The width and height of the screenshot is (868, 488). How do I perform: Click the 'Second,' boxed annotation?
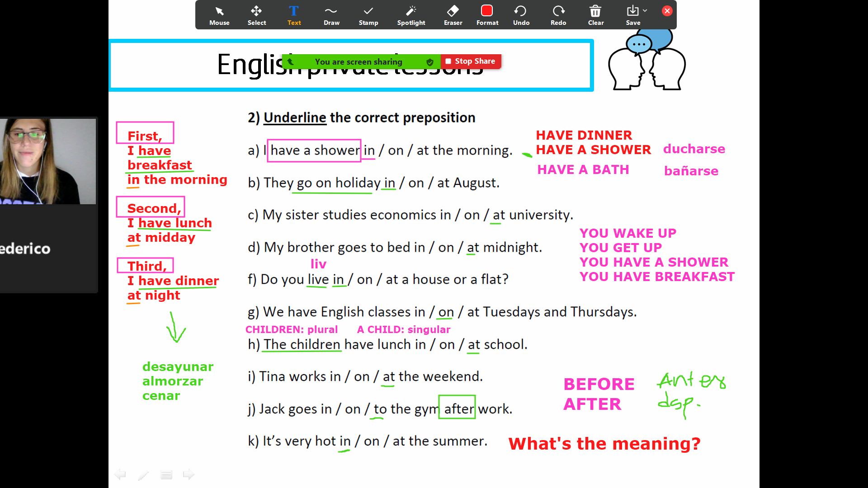click(x=151, y=207)
